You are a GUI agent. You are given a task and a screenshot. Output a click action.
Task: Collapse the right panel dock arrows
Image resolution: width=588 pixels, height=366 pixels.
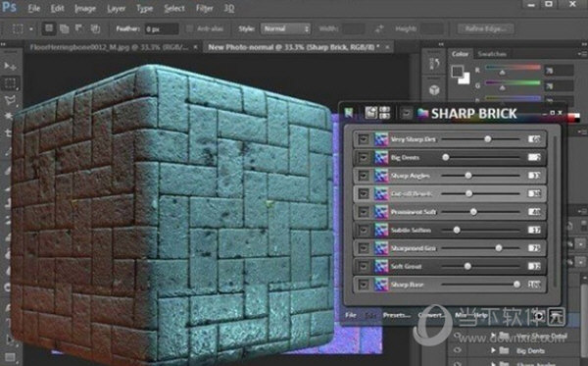(x=583, y=44)
